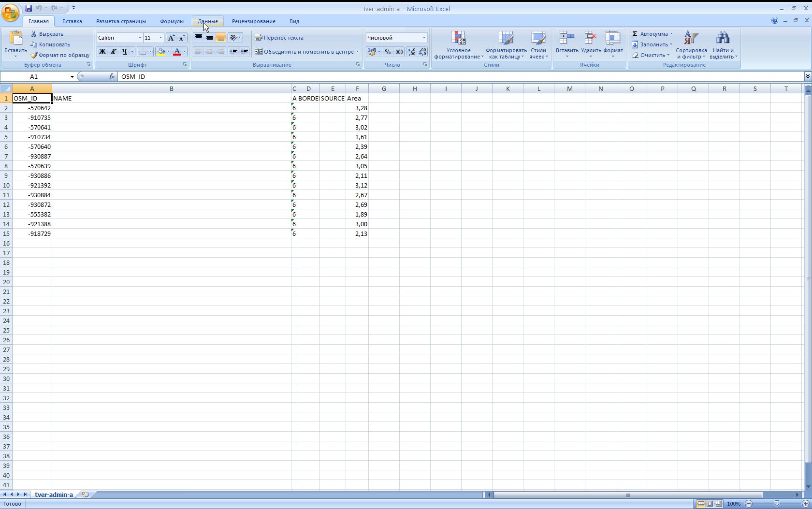Viewport: 812px width, 509px height.
Task: Click the percent style icon
Action: pyautogui.click(x=388, y=52)
